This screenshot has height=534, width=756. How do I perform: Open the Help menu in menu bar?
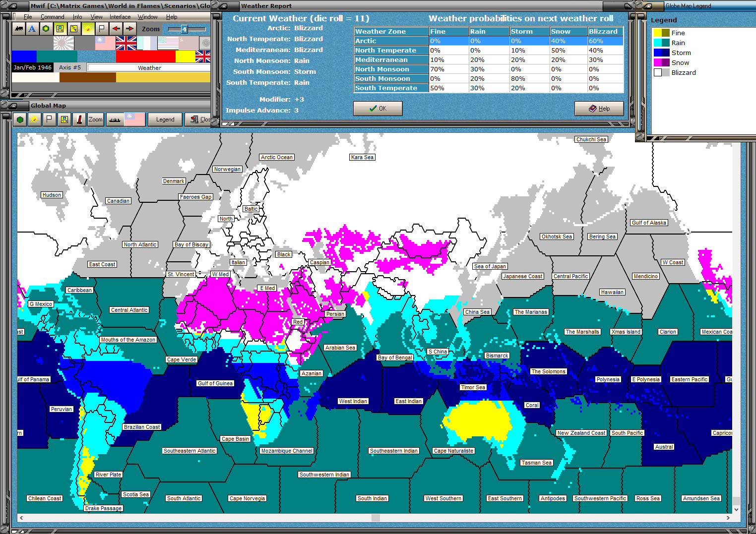click(172, 17)
